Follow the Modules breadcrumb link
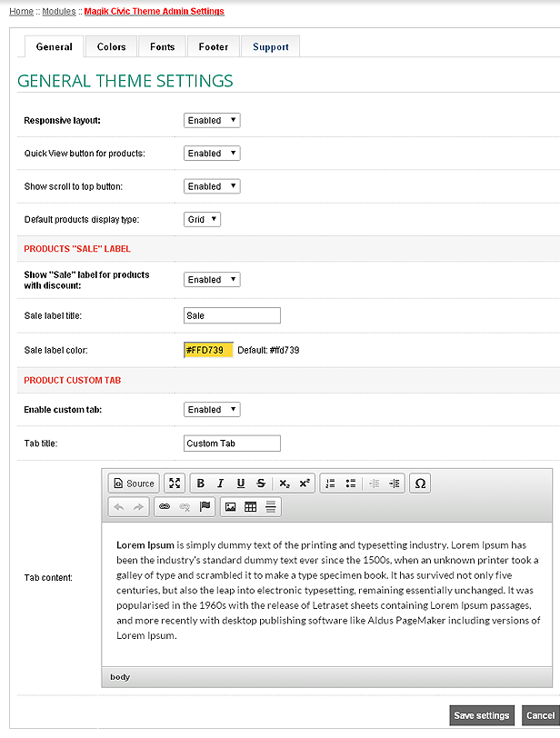560x738 pixels. click(59, 11)
